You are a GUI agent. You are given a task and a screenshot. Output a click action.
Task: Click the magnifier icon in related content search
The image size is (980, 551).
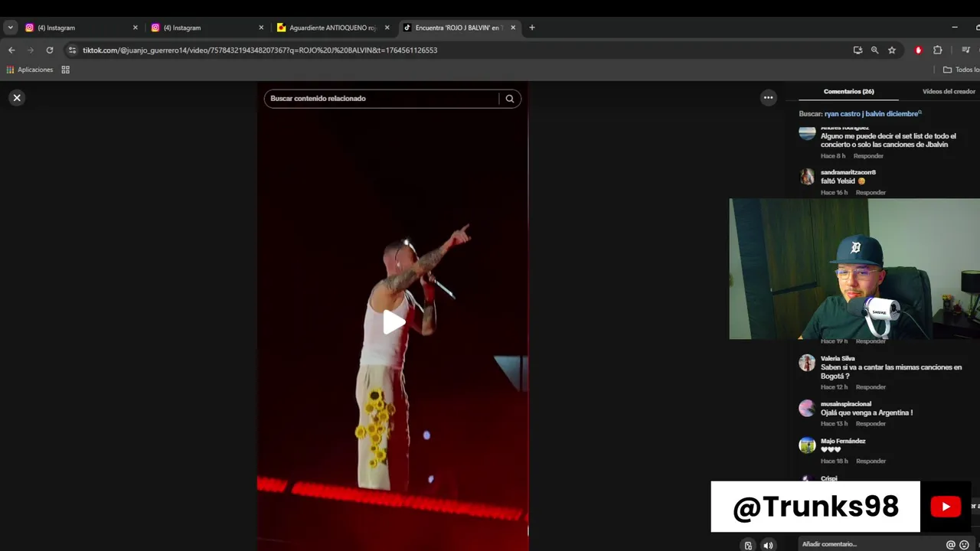pyautogui.click(x=510, y=99)
